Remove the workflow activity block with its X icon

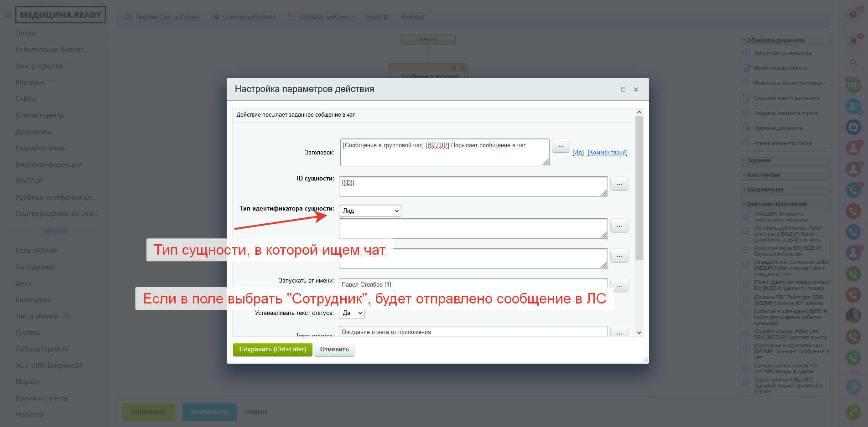pyautogui.click(x=463, y=68)
